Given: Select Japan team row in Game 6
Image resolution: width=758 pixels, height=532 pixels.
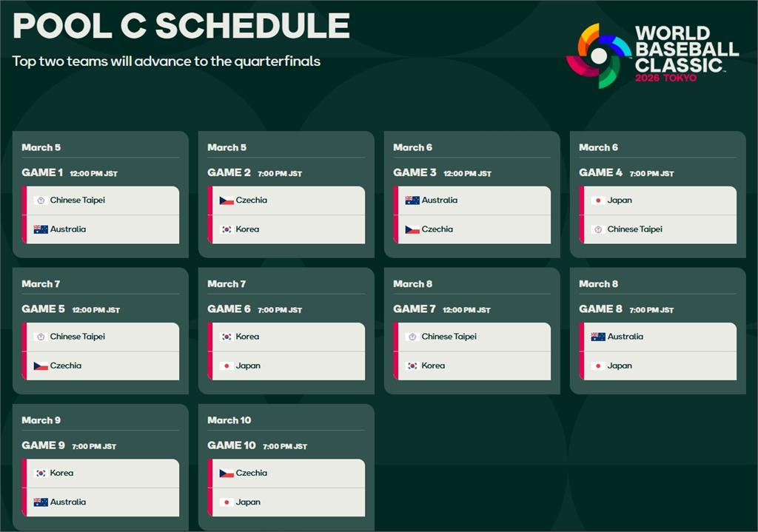Looking at the screenshot, I should coord(289,366).
